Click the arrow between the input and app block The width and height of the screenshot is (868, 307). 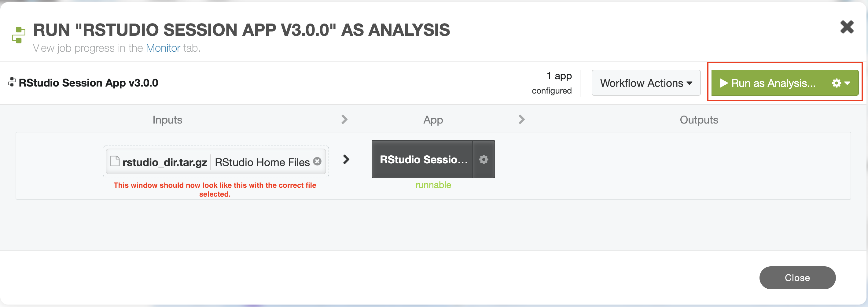(x=346, y=159)
